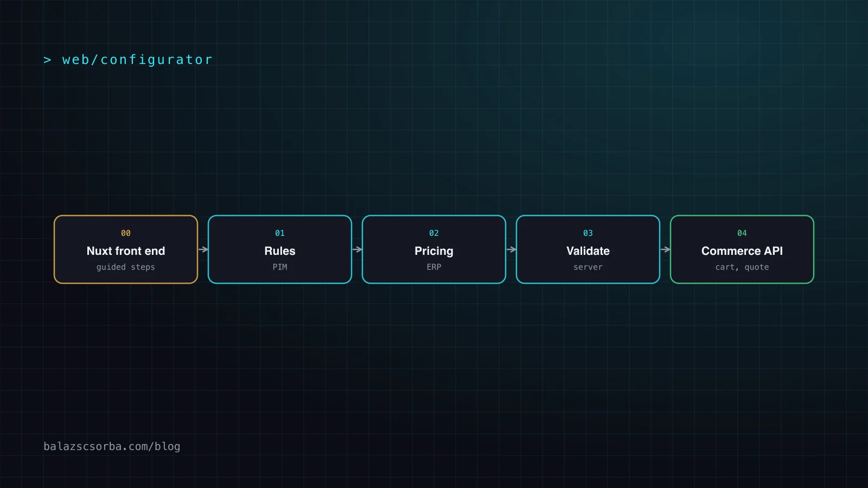Viewport: 868px width, 488px height.
Task: Click the arrow between Validate and Commerce API
Action: coord(665,249)
